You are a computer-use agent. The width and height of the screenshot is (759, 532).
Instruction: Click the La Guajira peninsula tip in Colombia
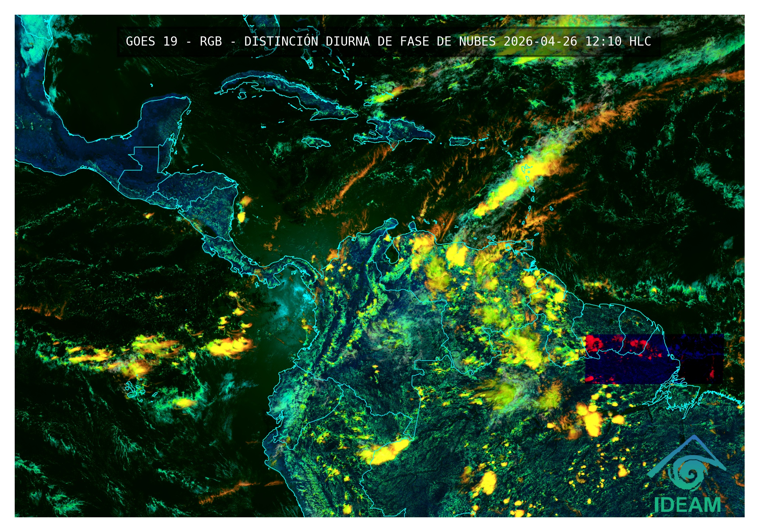tap(392, 222)
